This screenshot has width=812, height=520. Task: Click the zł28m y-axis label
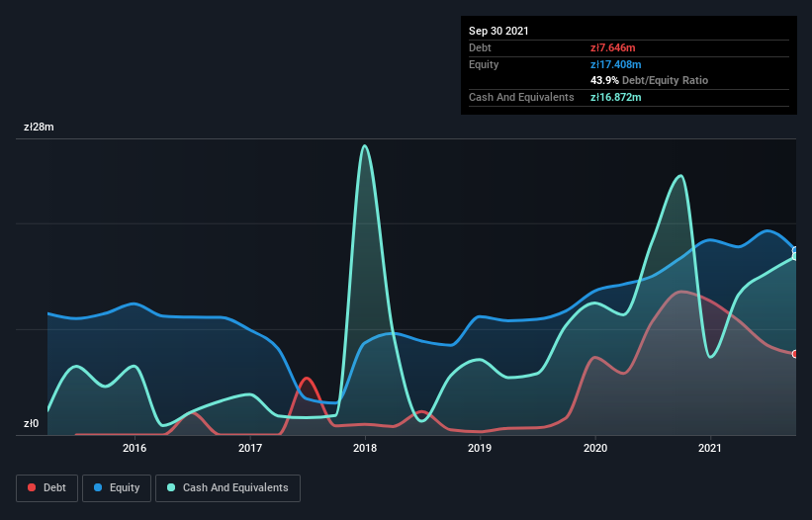[39, 128]
